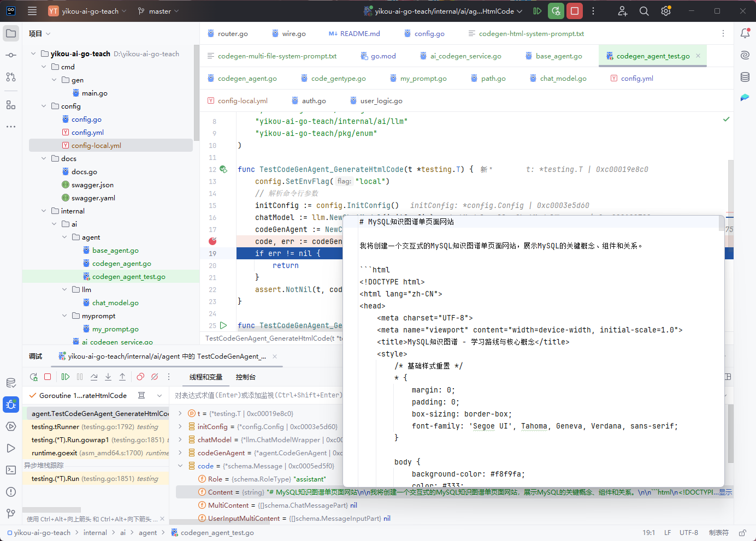The width and height of the screenshot is (756, 541).
Task: Expand the initConfig variable node
Action: coord(180,426)
